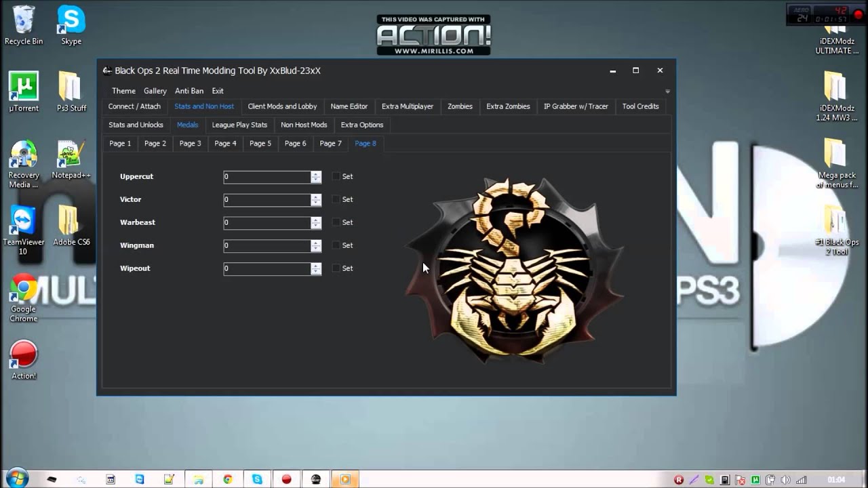Open Skype from the taskbar
This screenshot has height=488, width=868.
(x=257, y=479)
